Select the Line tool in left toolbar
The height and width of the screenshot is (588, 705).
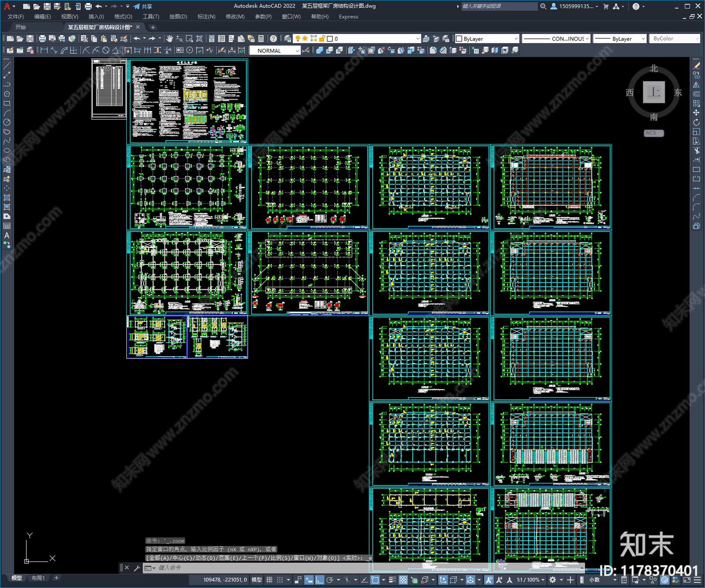(x=7, y=65)
